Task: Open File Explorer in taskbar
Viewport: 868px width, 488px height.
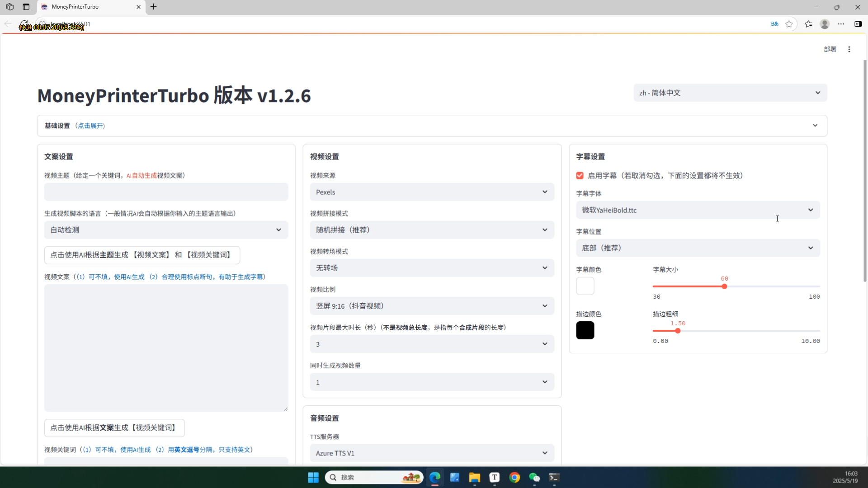Action: (x=474, y=478)
